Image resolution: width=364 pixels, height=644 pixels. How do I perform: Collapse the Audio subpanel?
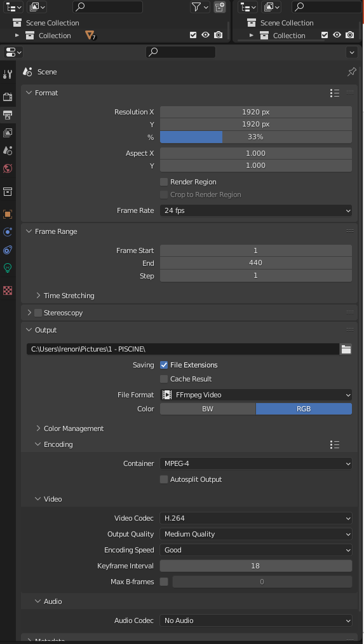pyautogui.click(x=38, y=601)
